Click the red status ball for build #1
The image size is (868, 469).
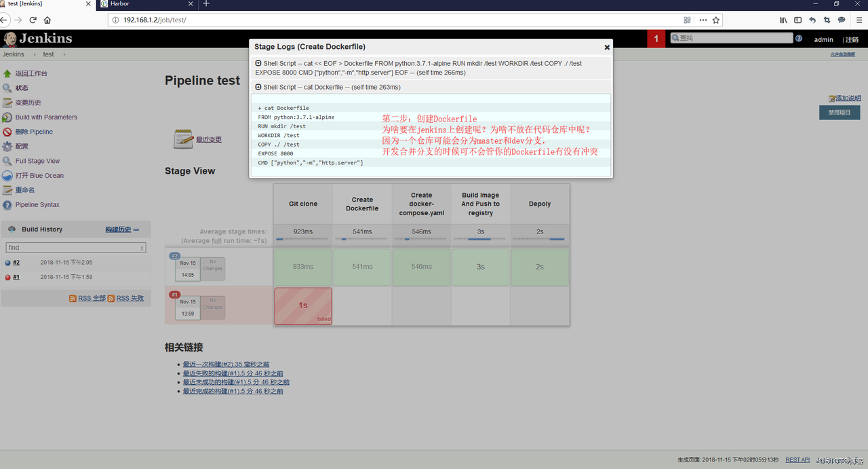tap(8, 277)
